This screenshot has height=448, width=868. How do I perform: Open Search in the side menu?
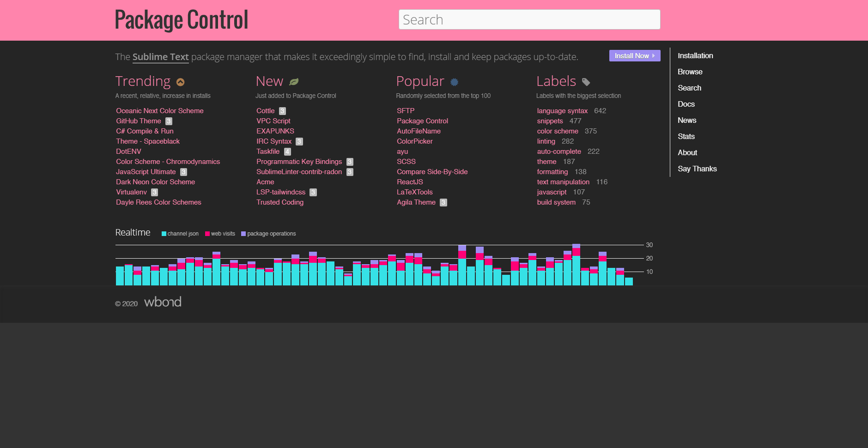click(689, 88)
